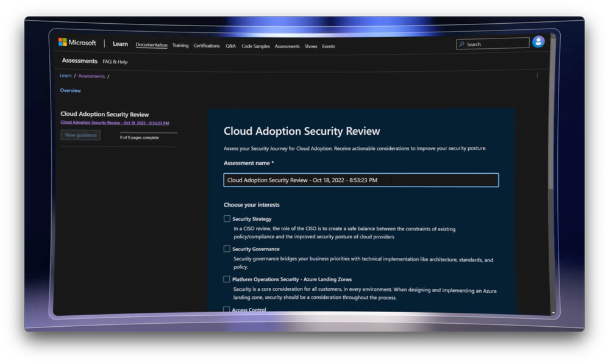Select the Documentation menu item

coord(151,45)
